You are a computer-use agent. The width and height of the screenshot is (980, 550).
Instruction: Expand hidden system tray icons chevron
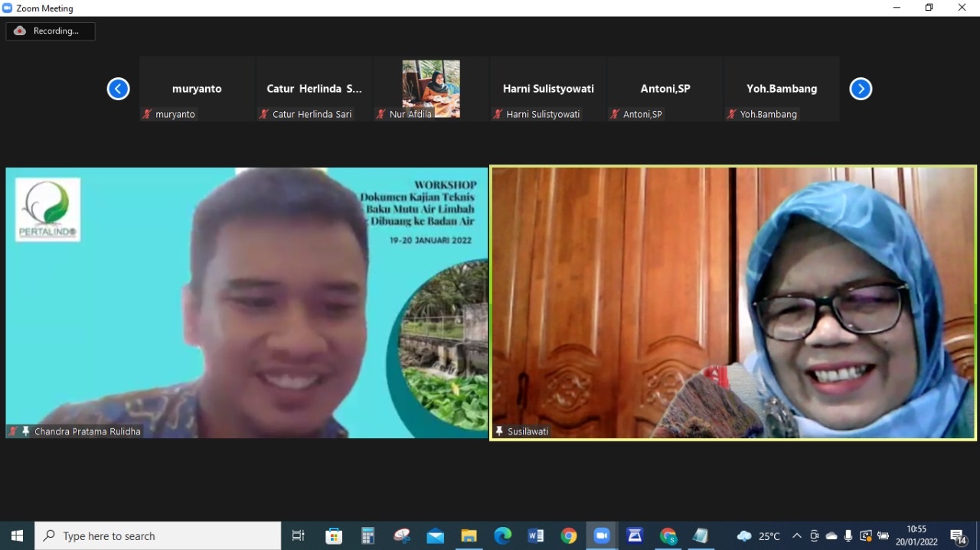[x=797, y=536]
